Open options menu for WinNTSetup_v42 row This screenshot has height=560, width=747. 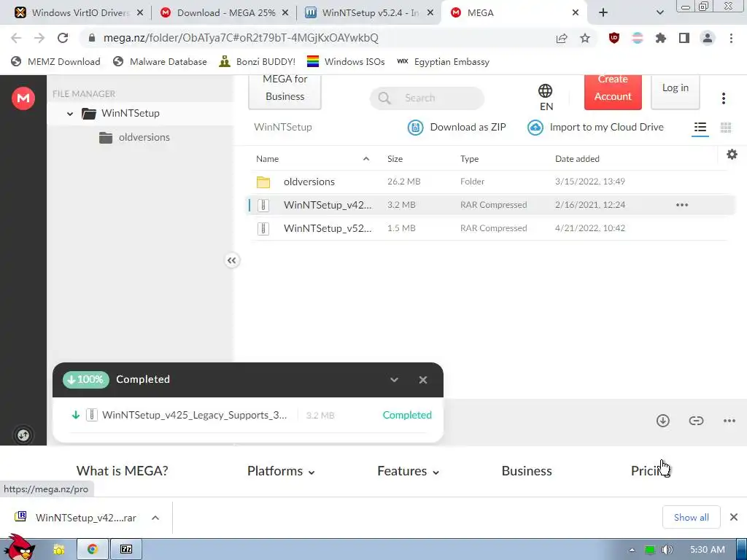682,205
